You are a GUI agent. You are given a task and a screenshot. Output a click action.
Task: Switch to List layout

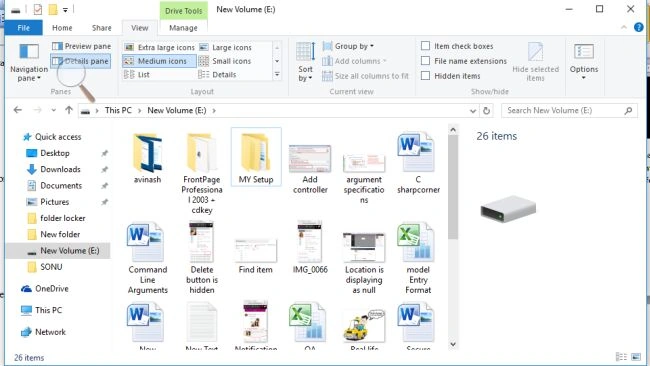tap(137, 75)
